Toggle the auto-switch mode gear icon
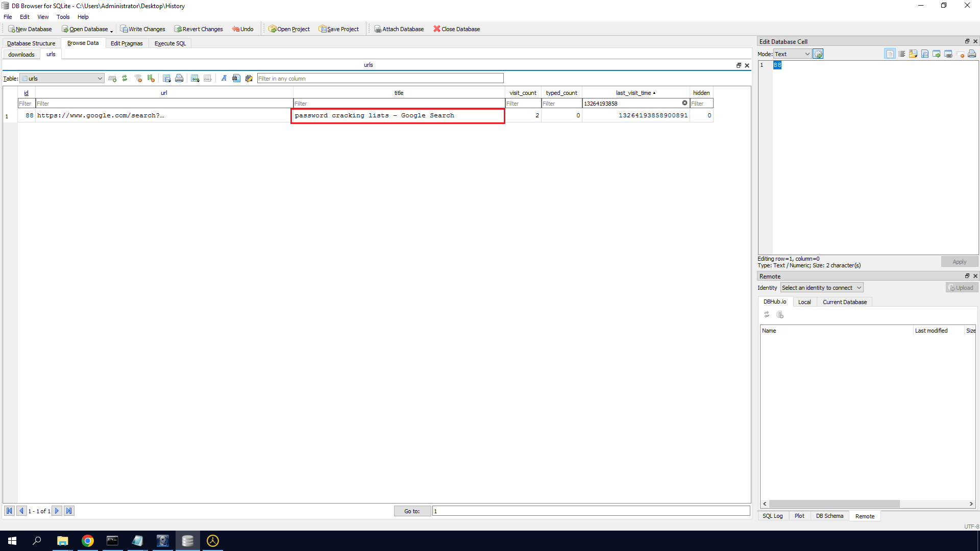The width and height of the screenshot is (980, 551). [x=818, y=54]
